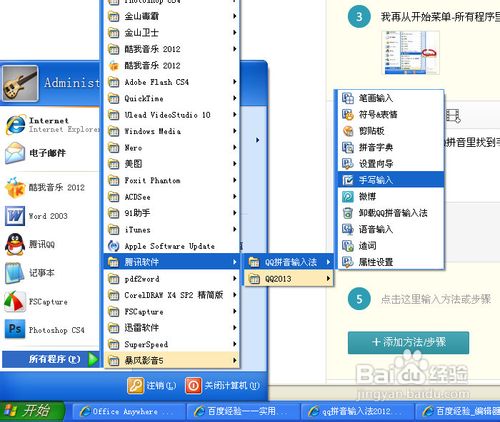This screenshot has height=422, width=500.
Task: Click step 3 screenshot thumbnail
Action: (410, 53)
